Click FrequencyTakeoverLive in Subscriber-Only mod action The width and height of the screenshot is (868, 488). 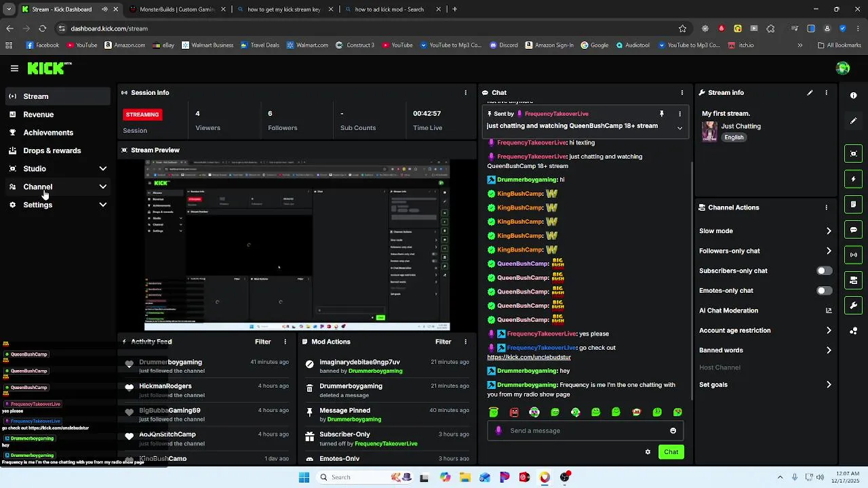(386, 444)
